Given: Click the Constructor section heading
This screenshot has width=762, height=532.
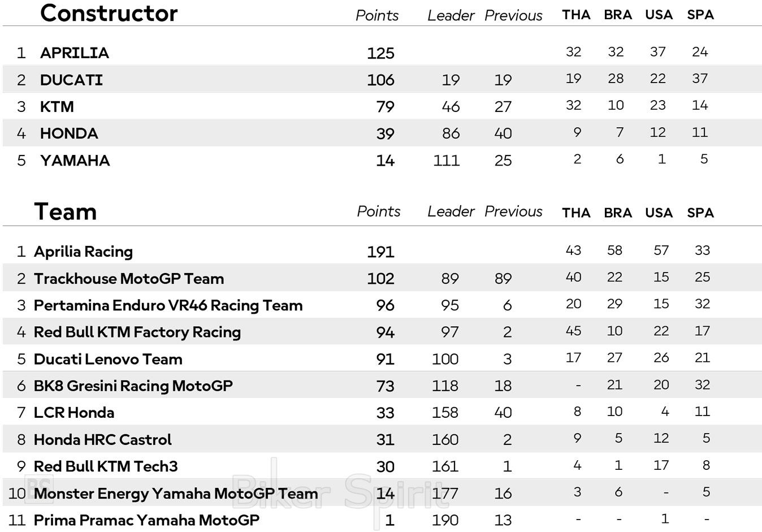Looking at the screenshot, I should pyautogui.click(x=109, y=14).
